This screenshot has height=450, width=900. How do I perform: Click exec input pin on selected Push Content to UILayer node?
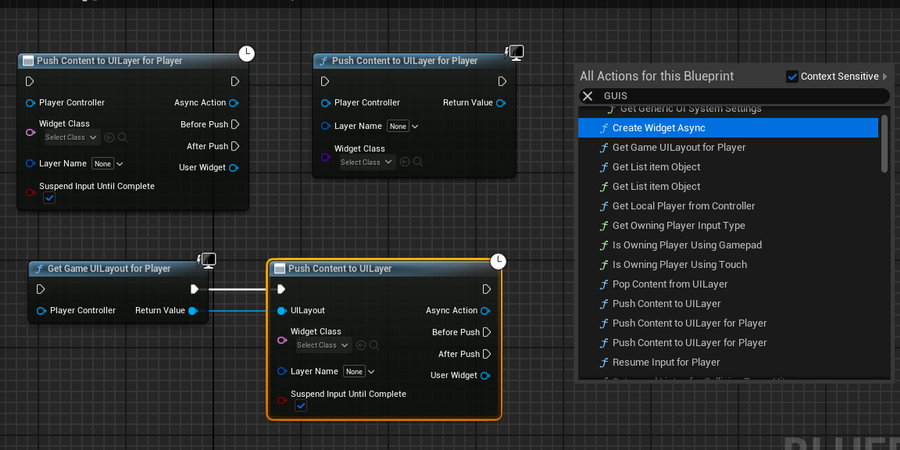coord(281,289)
